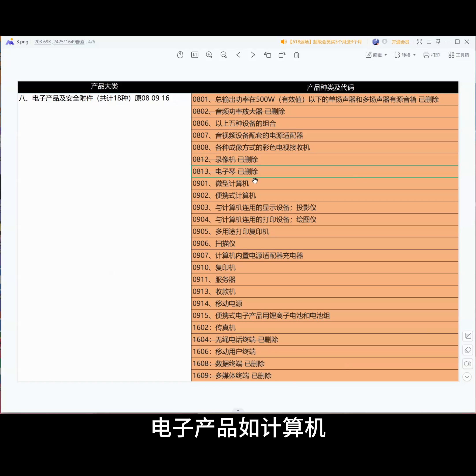This screenshot has height=476, width=476.
Task: Click the 开通会员 membership link
Action: (x=400, y=42)
